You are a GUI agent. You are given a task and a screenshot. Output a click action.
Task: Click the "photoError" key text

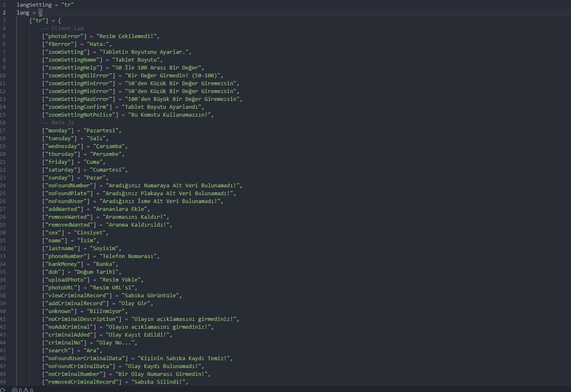(65, 36)
